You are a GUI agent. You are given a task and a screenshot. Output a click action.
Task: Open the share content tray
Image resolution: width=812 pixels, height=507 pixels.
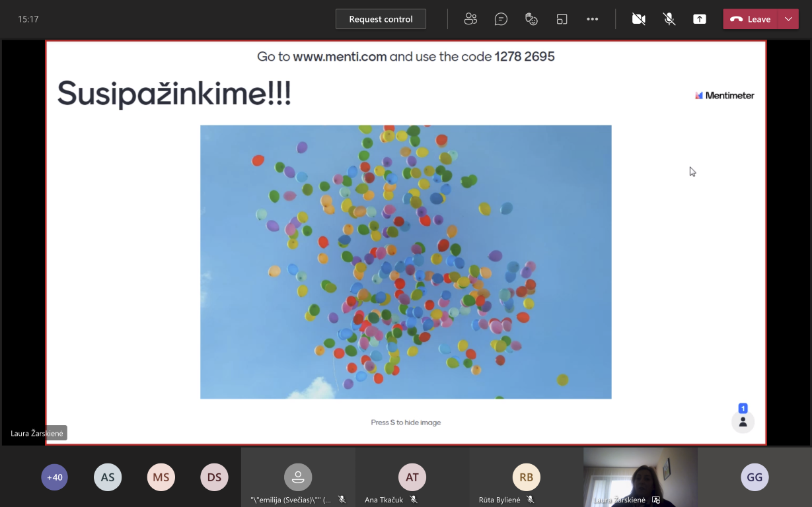point(700,19)
